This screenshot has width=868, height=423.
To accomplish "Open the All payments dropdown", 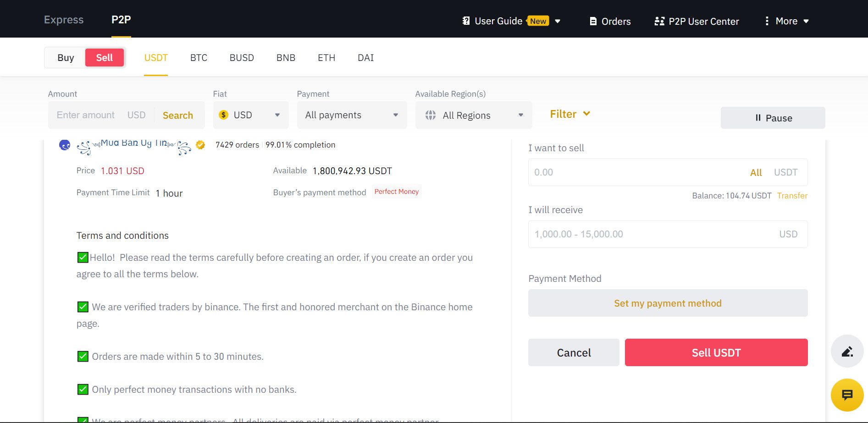I will [x=352, y=115].
